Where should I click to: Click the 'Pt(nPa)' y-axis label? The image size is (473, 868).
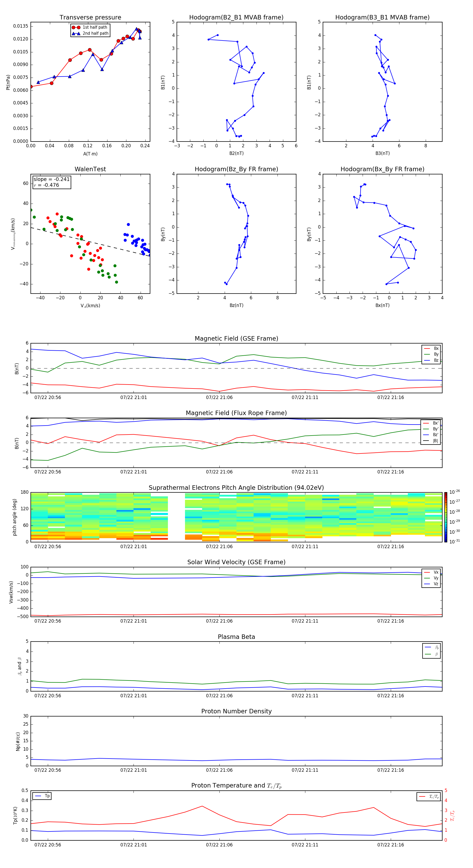pyautogui.click(x=8, y=82)
